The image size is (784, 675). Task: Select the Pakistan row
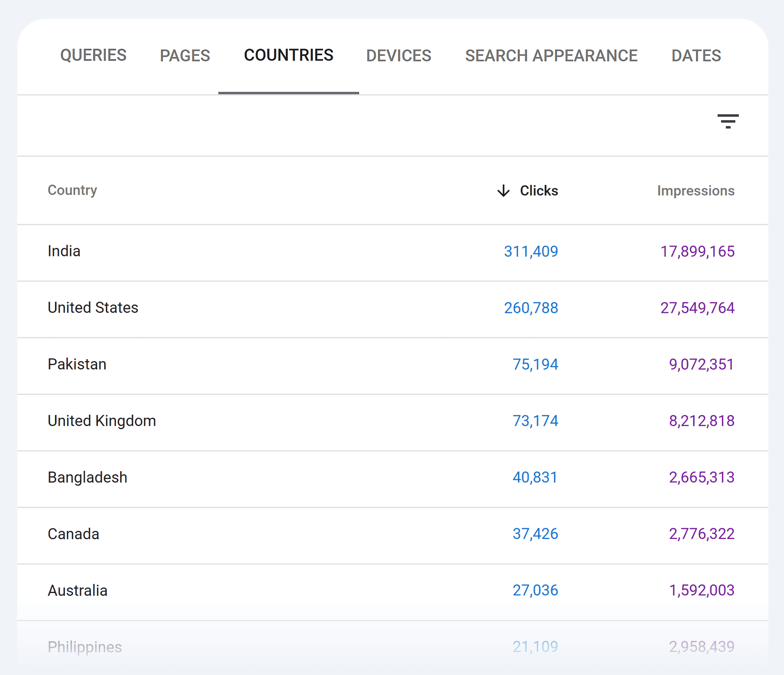tap(77, 364)
